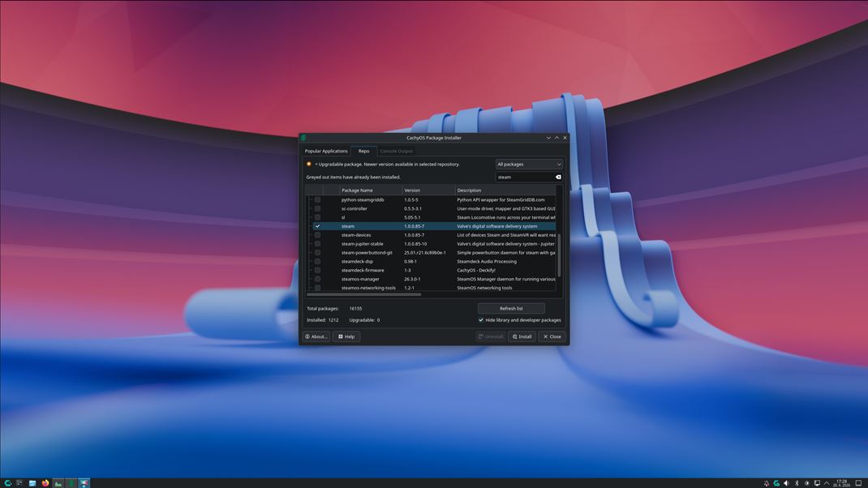
Task: Open the task overview icon in taskbar
Action: click(x=19, y=483)
